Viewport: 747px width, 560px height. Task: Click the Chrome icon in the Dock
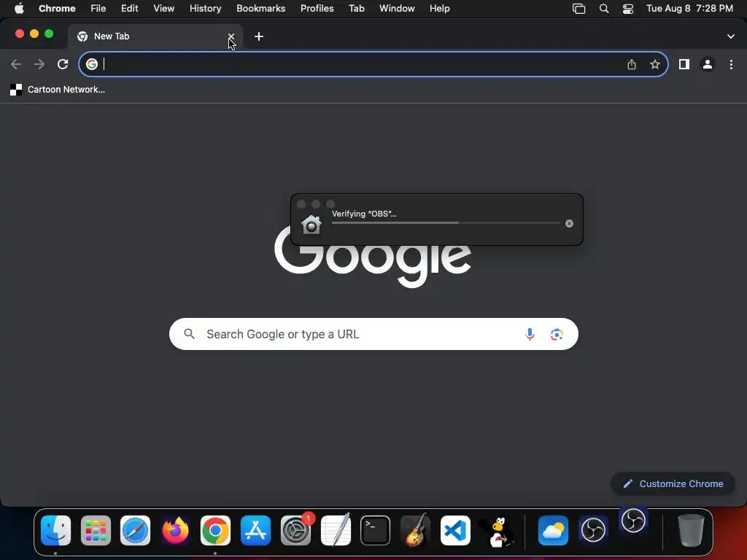pyautogui.click(x=215, y=531)
